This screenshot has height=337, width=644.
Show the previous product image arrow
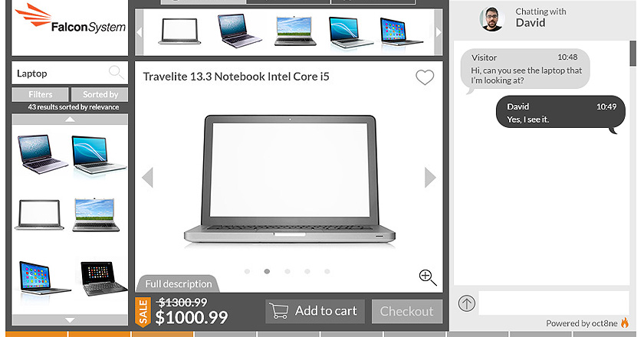point(147,178)
